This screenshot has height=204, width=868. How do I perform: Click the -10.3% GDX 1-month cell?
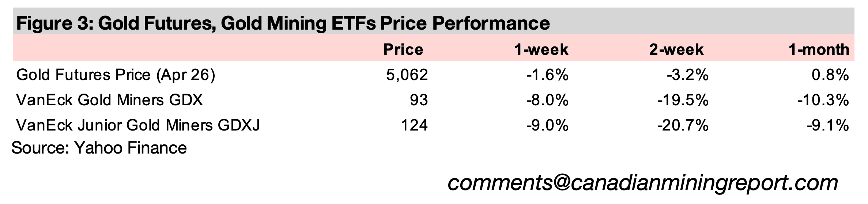pyautogui.click(x=823, y=100)
